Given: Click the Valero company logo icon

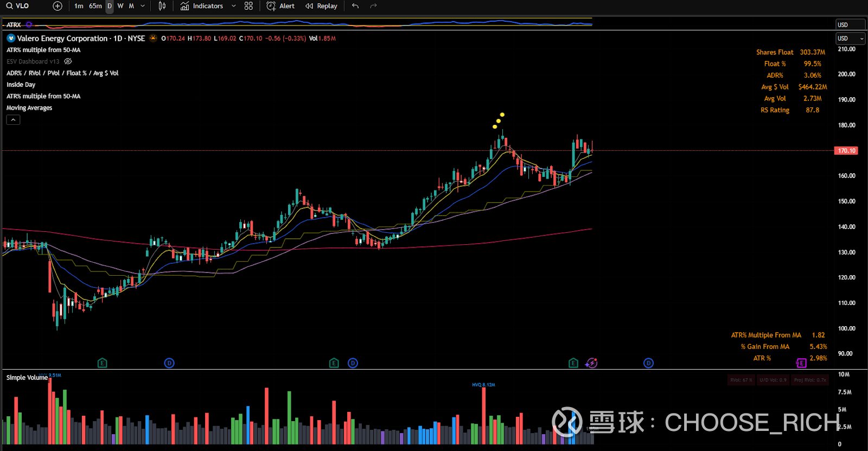Looking at the screenshot, I should (x=11, y=39).
